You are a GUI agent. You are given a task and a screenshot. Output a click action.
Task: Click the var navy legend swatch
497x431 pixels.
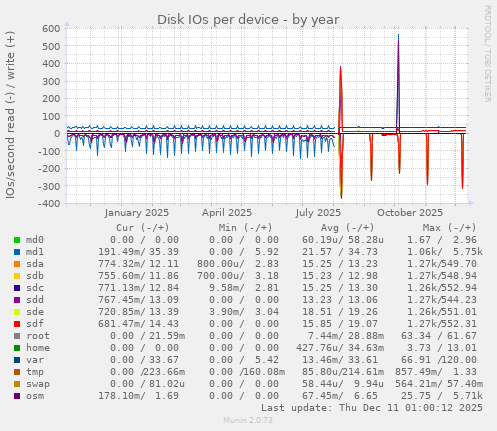pyautogui.click(x=17, y=360)
